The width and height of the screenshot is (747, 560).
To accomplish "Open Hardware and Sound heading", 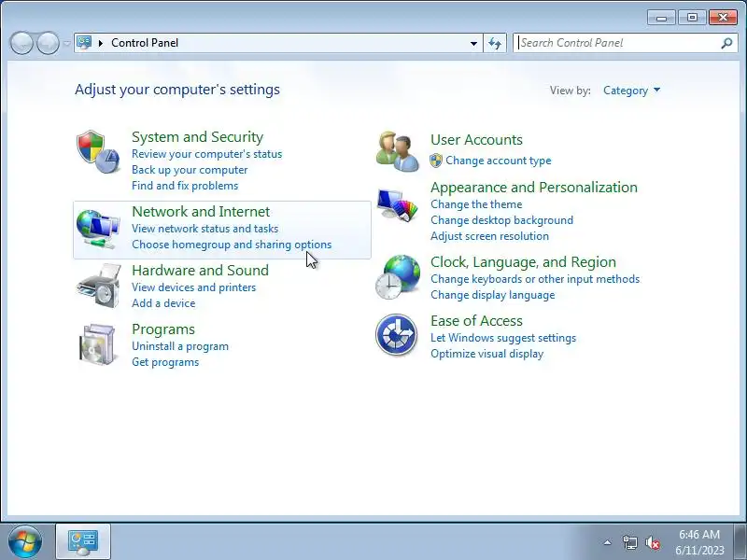I will 200,271.
